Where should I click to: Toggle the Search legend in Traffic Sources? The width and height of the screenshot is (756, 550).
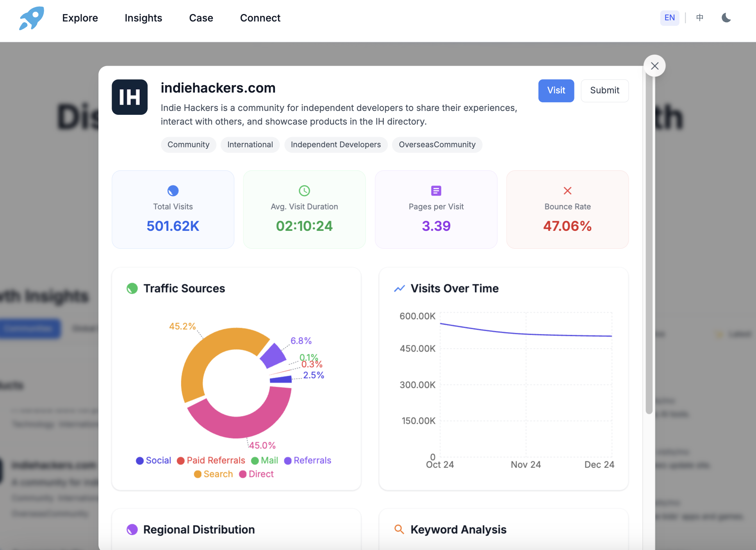(x=213, y=474)
